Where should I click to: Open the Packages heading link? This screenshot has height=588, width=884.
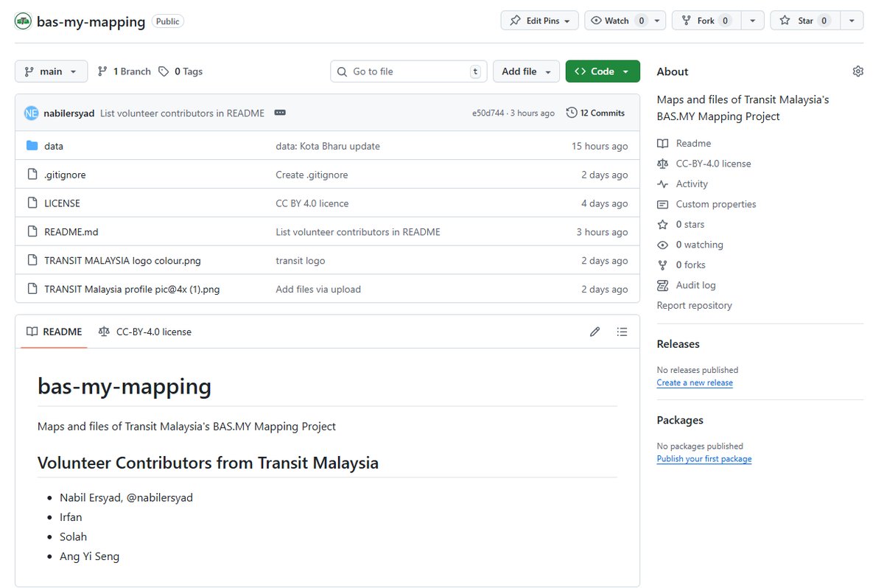coord(680,420)
